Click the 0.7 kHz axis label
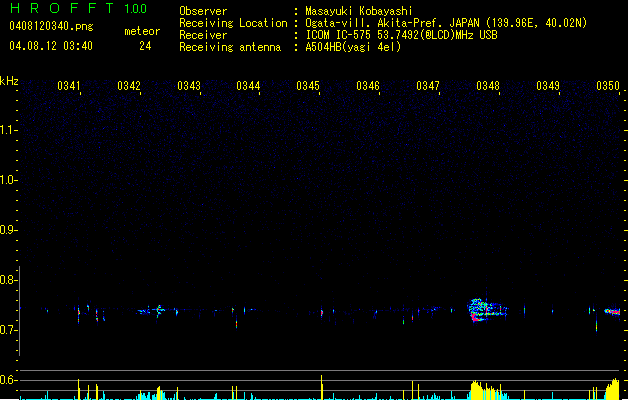This screenshot has width=629, height=400. (x=7, y=330)
